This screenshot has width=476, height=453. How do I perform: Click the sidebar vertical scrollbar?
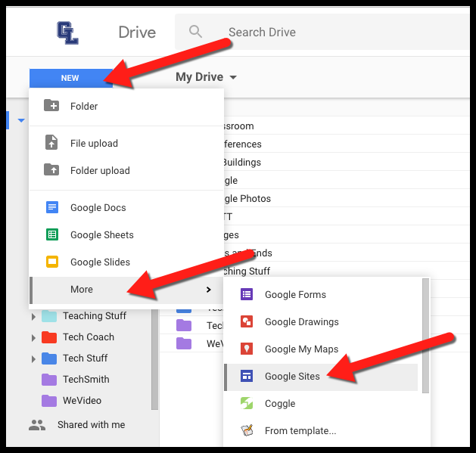[x=154, y=359]
